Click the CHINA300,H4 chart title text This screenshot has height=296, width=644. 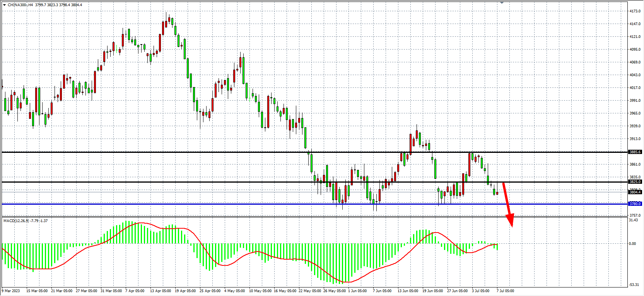coord(20,5)
